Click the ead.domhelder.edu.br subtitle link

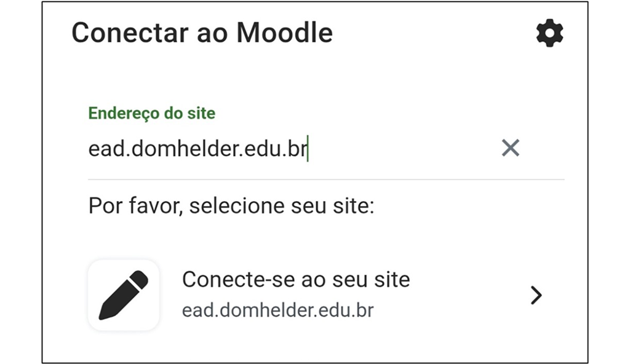(x=277, y=310)
